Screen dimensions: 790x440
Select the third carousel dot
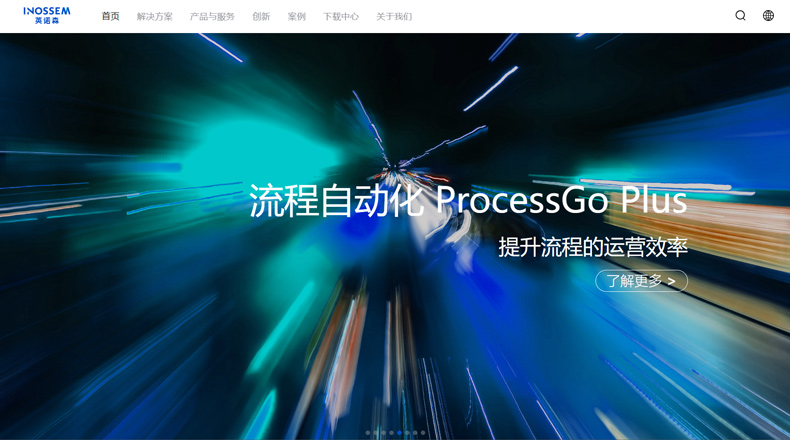coord(383,433)
